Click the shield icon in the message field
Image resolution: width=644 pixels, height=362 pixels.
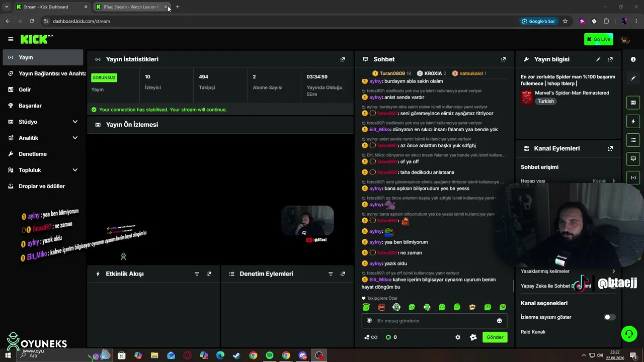[369, 321]
